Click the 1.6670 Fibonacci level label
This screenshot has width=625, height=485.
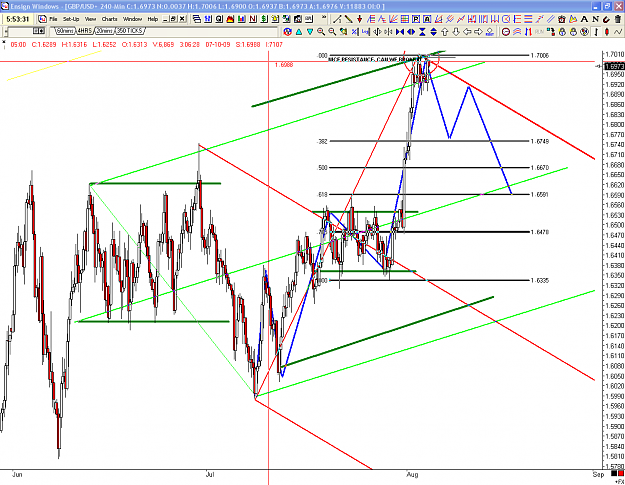(x=540, y=168)
